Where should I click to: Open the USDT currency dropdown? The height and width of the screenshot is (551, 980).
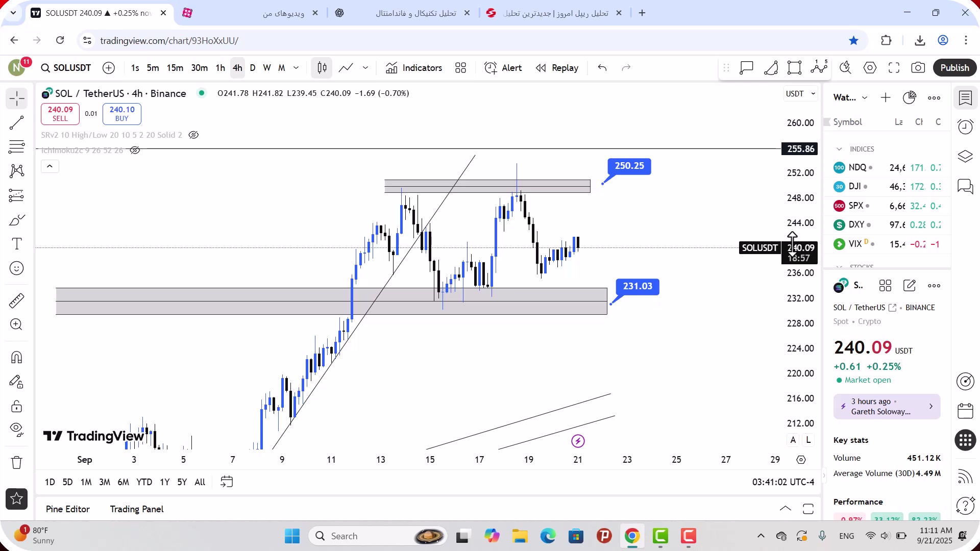click(x=800, y=94)
